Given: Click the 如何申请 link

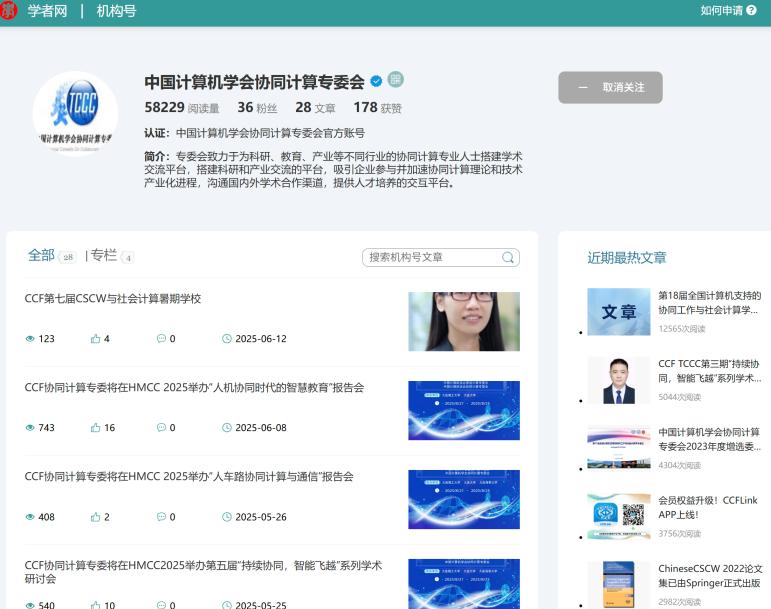Looking at the screenshot, I should (x=721, y=11).
